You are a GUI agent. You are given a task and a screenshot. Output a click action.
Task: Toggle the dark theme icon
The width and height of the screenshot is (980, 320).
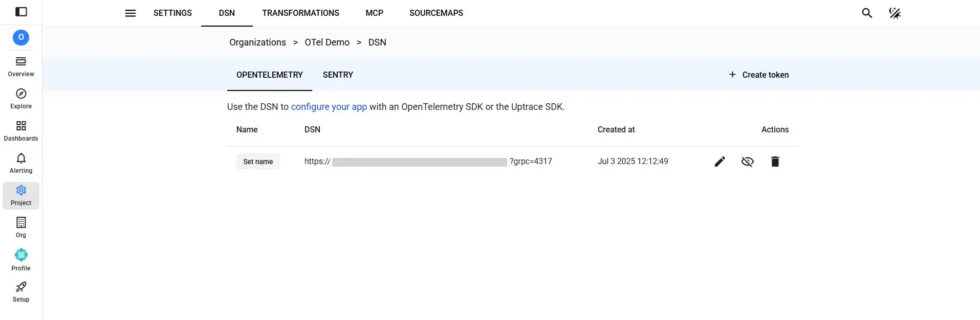[x=895, y=13]
